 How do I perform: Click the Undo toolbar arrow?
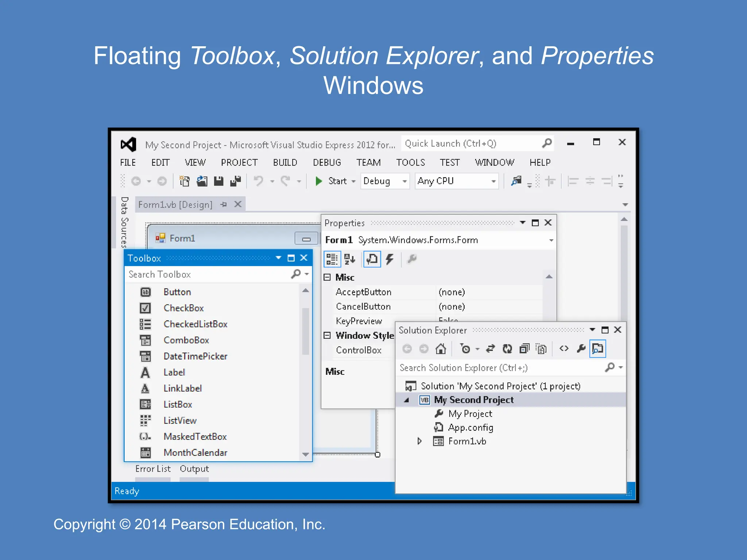(x=259, y=181)
